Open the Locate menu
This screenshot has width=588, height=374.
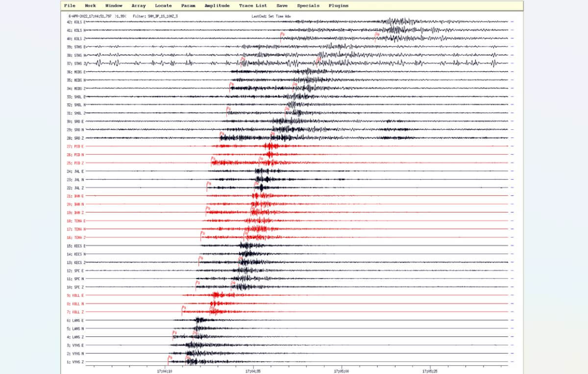click(163, 6)
